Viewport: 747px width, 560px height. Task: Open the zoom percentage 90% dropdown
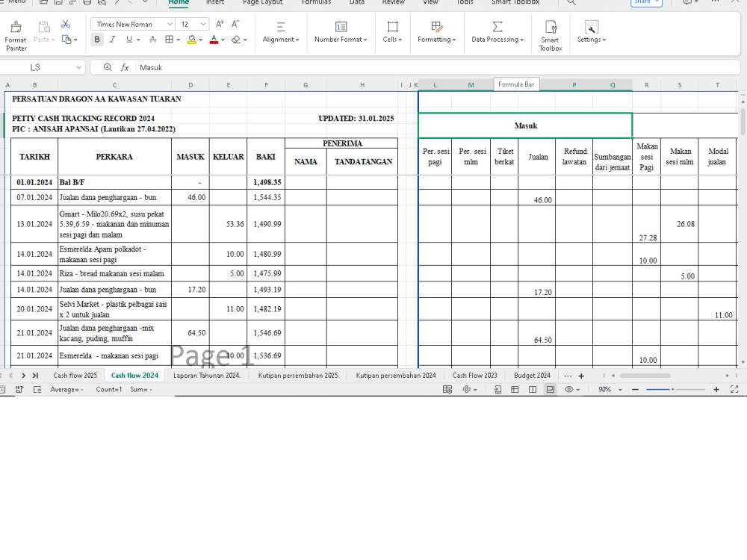pos(620,390)
